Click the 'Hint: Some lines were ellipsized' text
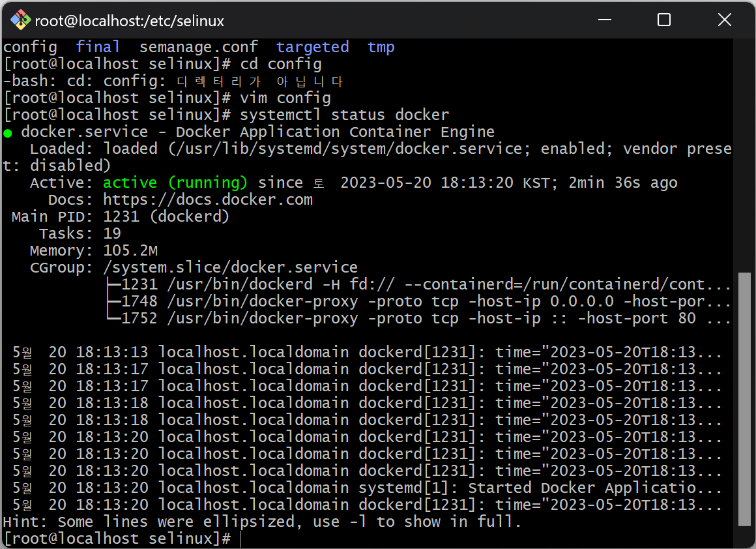This screenshot has width=756, height=549. tap(262, 522)
